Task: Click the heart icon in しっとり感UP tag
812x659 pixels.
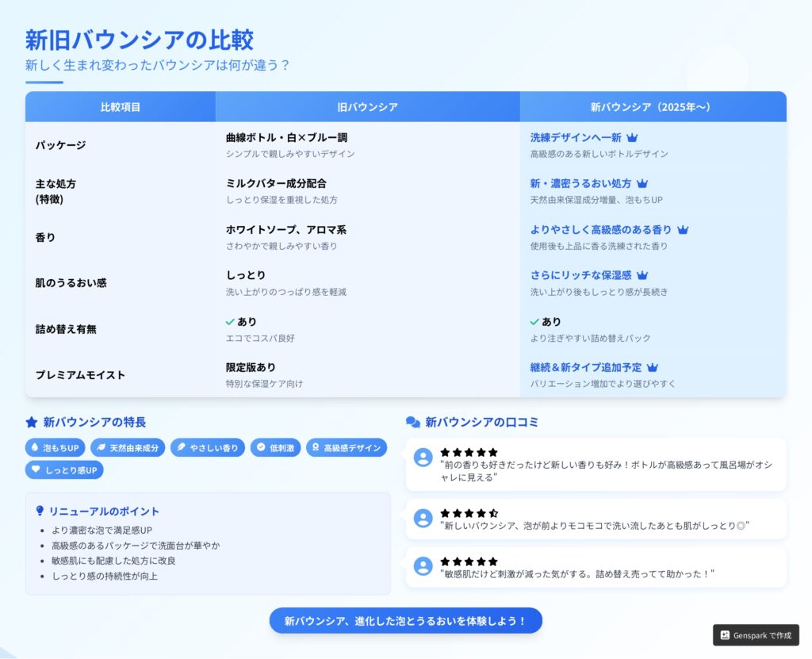Action: pyautogui.click(x=36, y=469)
